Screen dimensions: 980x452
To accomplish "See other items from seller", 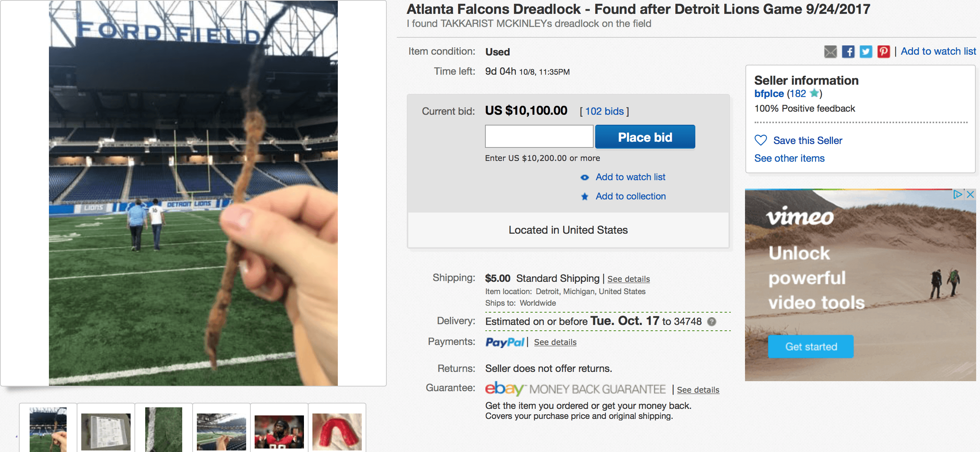I will coord(789,158).
